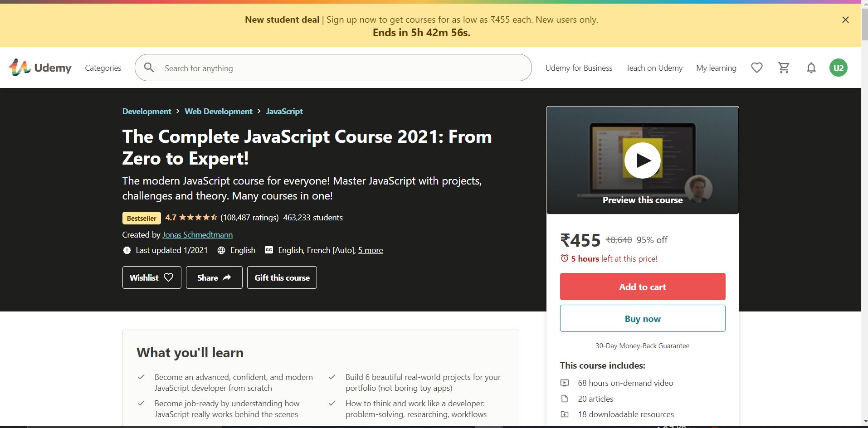Open the Categories menu
Image resolution: width=868 pixels, height=428 pixels.
pos(103,68)
